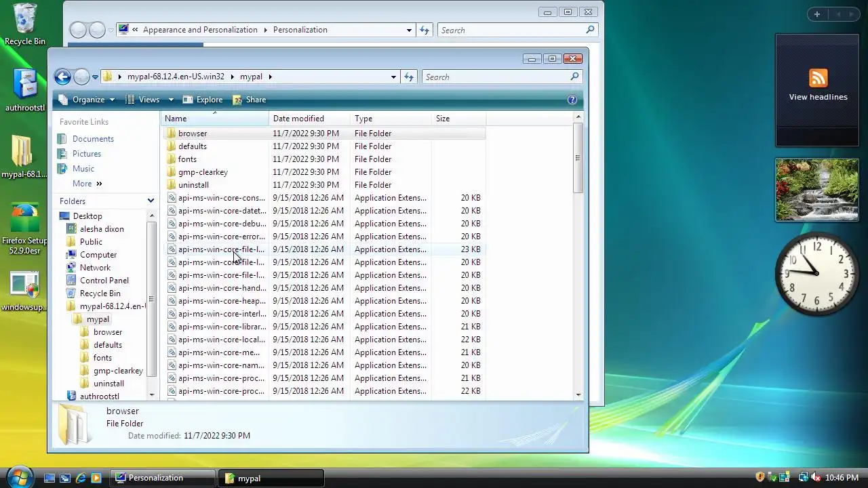Click the Search field in mypal window
The height and width of the screenshot is (488, 868).
pyautogui.click(x=496, y=77)
